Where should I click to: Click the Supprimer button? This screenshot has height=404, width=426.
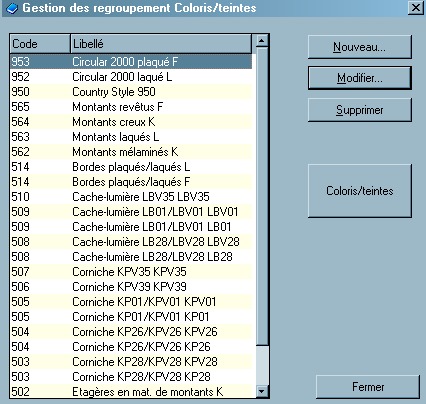(x=360, y=110)
